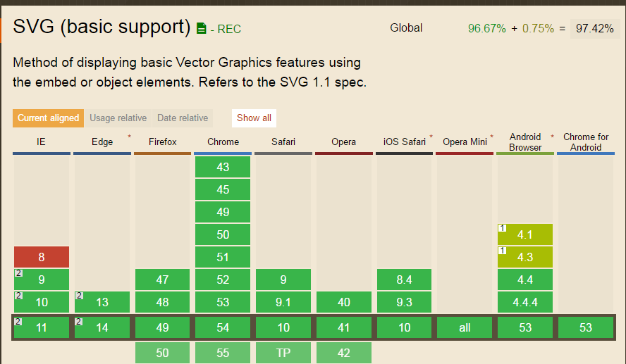Click the asterisk next to iOS Safari
This screenshot has width=626, height=364.
431,137
